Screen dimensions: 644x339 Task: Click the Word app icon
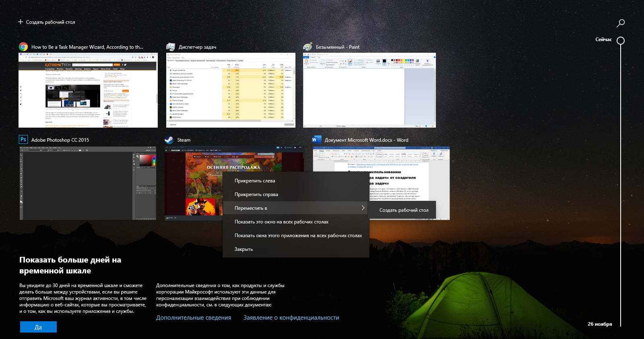[x=317, y=140]
